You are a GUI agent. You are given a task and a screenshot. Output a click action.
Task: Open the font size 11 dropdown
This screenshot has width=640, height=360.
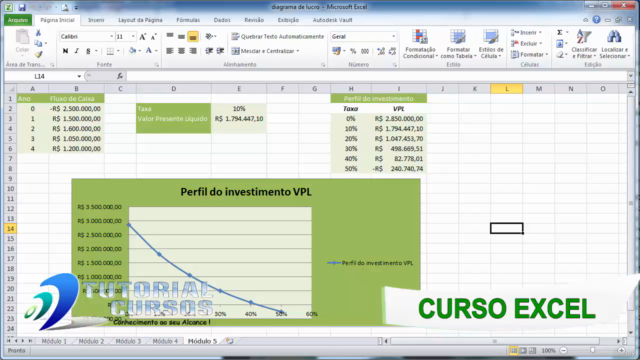pyautogui.click(x=133, y=37)
